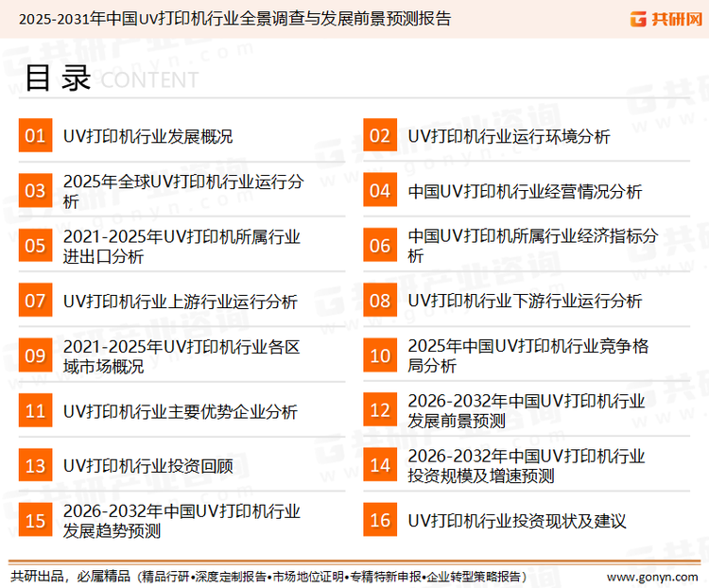Screen dimensions: 709x588
Task: Click the orange 09 number box
Action: (x=35, y=355)
